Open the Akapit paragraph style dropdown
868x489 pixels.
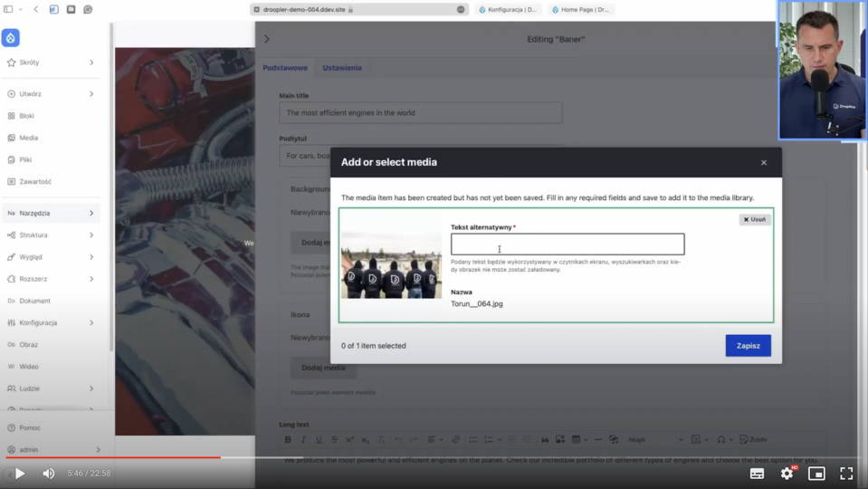tap(655, 440)
